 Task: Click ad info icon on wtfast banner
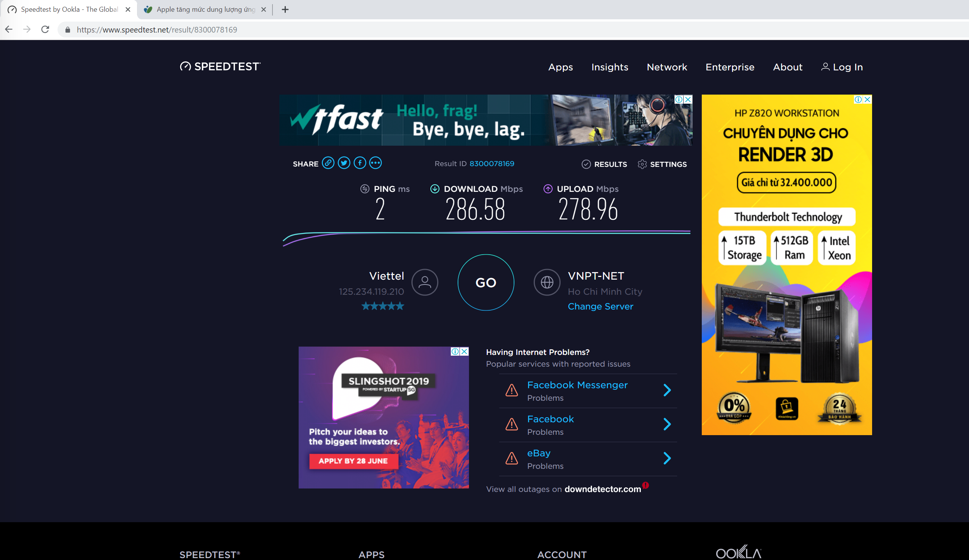coord(679,100)
